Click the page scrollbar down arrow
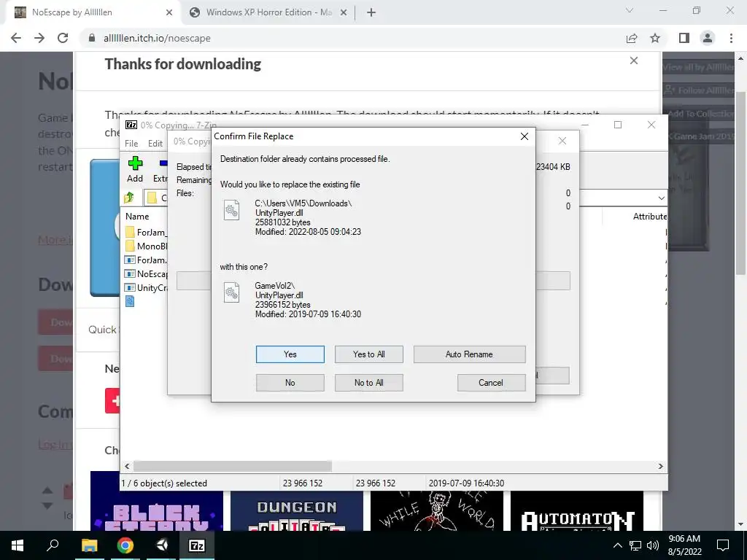 click(740, 525)
